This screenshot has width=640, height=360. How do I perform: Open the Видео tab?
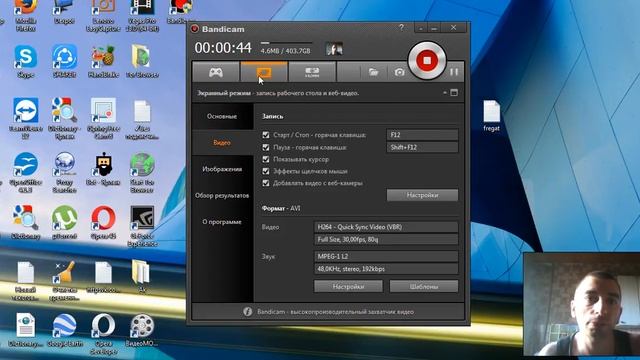222,142
